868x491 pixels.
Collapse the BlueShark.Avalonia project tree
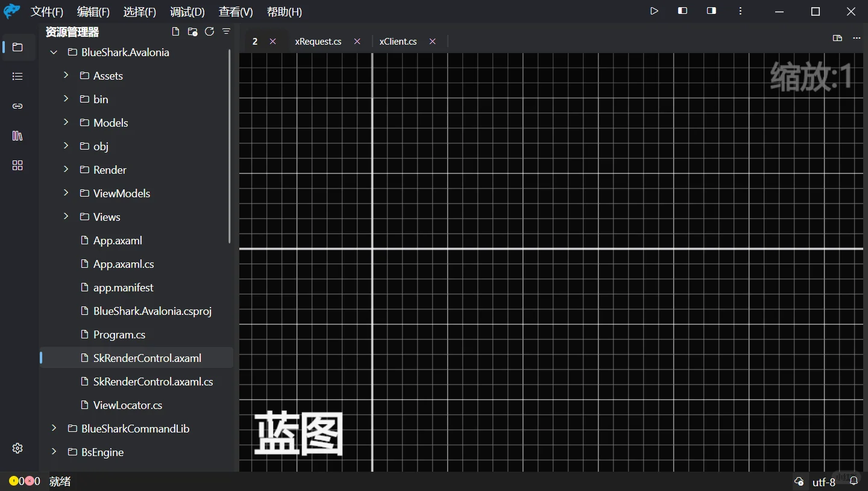pos(52,52)
